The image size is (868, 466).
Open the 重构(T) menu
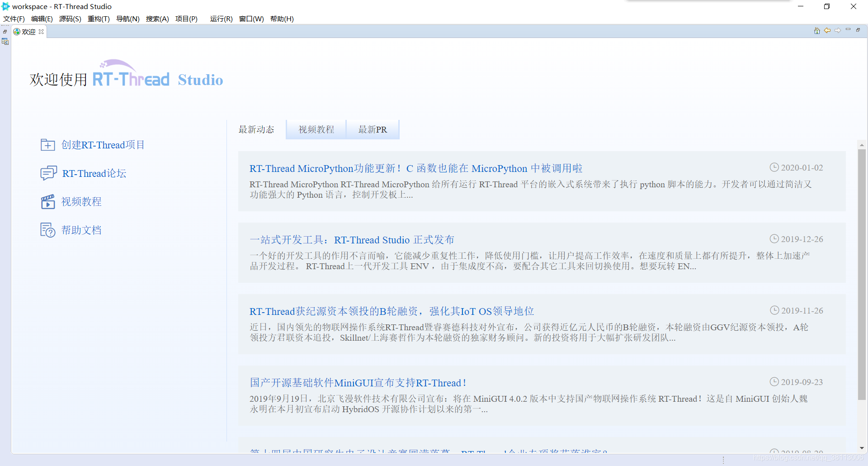(x=99, y=19)
